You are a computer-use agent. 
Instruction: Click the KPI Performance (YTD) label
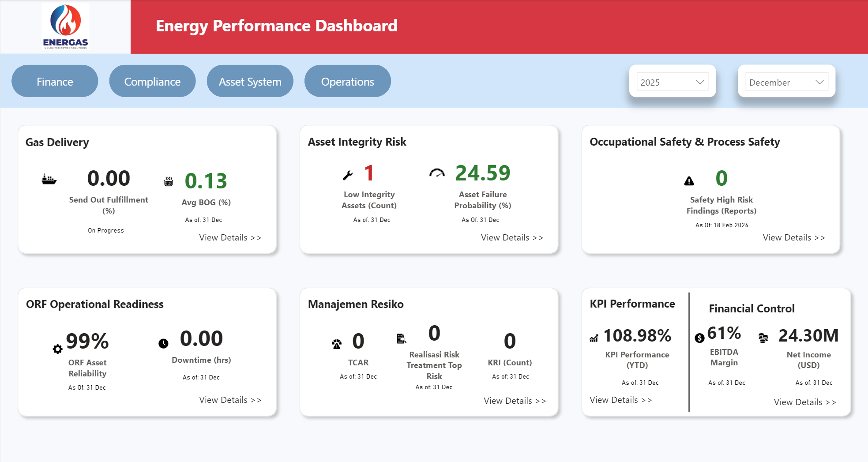click(637, 360)
